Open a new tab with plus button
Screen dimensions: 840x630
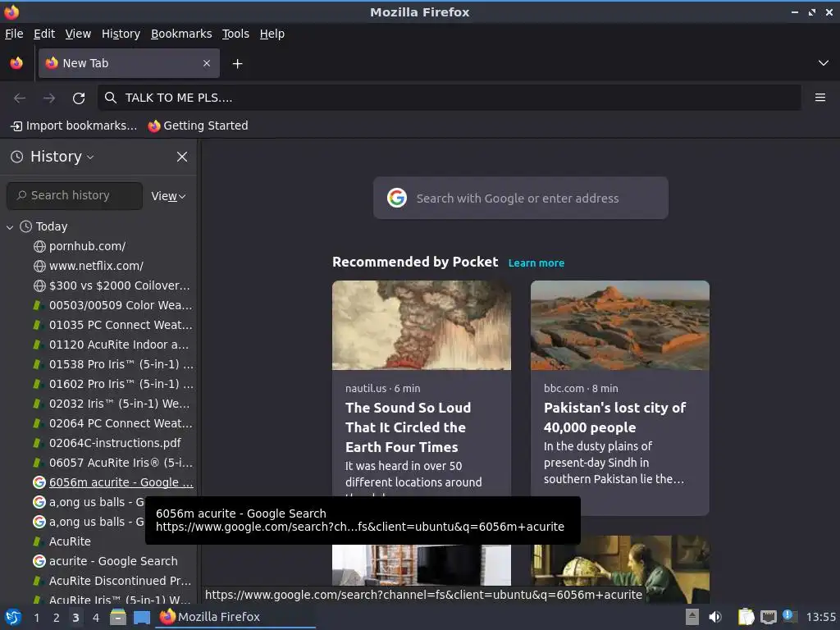(237, 64)
